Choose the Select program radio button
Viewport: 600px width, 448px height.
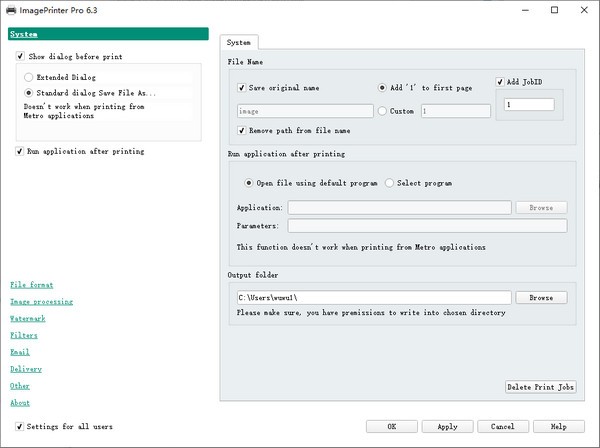click(390, 183)
